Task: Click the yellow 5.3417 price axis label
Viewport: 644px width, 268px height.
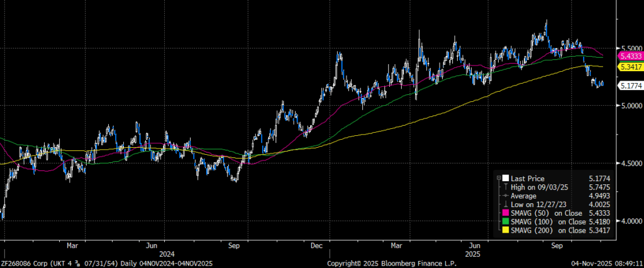Action: tap(630, 67)
